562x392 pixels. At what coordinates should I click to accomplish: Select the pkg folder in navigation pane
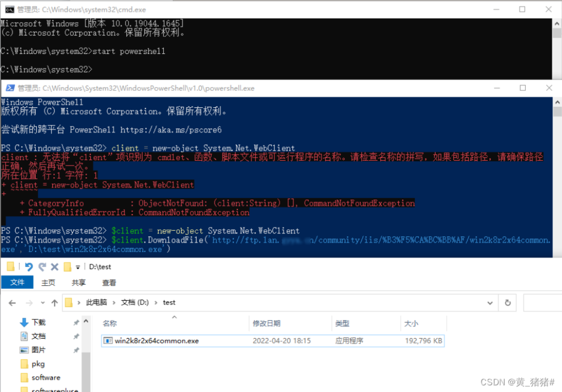[x=38, y=364]
